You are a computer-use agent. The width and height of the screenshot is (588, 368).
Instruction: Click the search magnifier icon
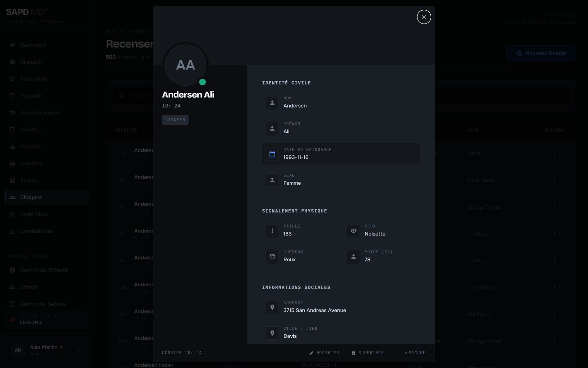tap(121, 96)
